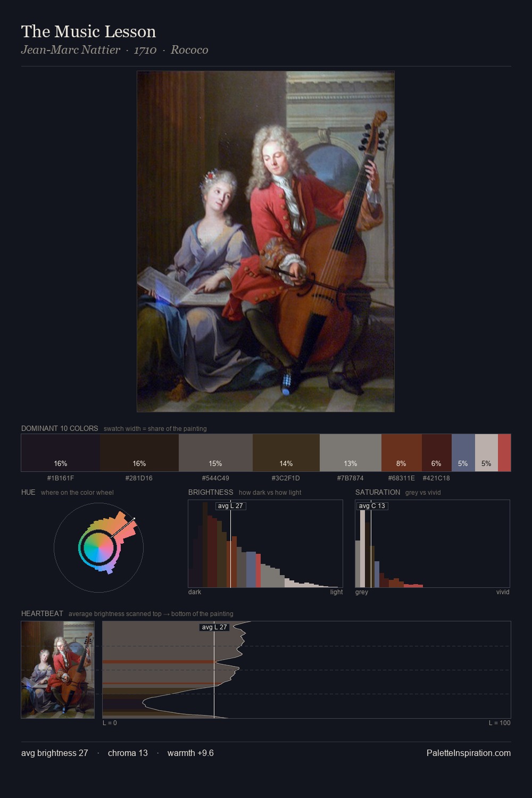The width and height of the screenshot is (532, 798).
Task: Click the 'DOMINANT 10 COLORS' heading
Action: click(x=60, y=428)
